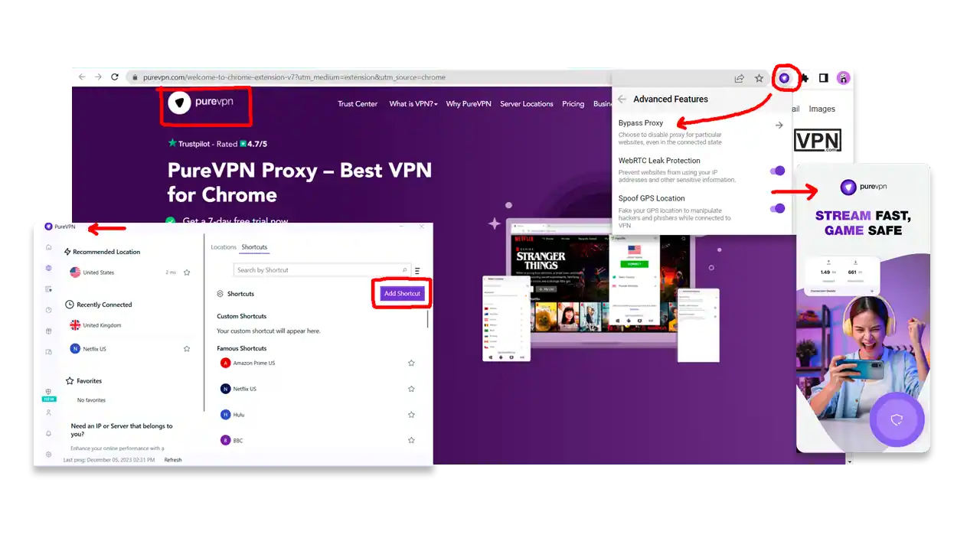Favorite the recently connected Netflix US entry
Viewport: 980px width, 551px height.
click(x=187, y=348)
